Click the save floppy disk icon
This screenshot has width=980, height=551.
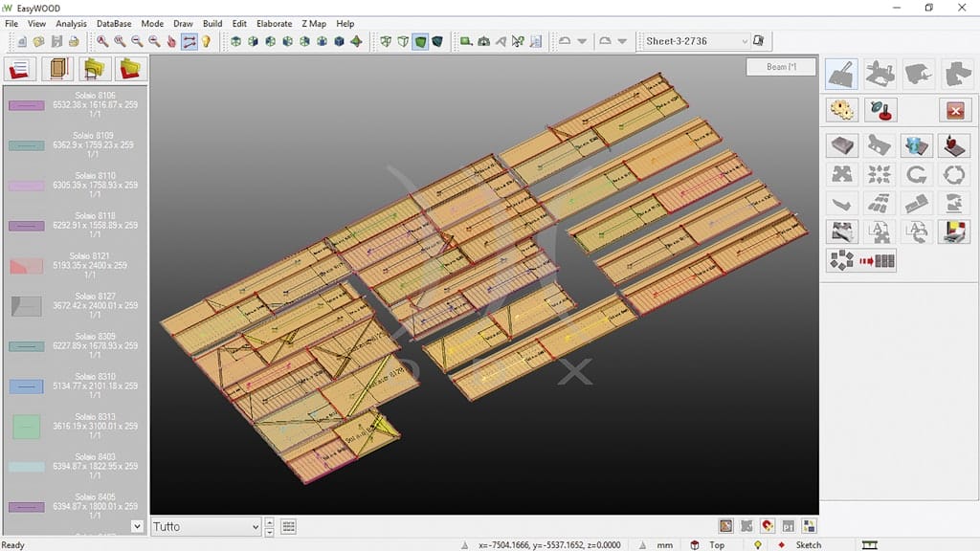[x=56, y=41]
